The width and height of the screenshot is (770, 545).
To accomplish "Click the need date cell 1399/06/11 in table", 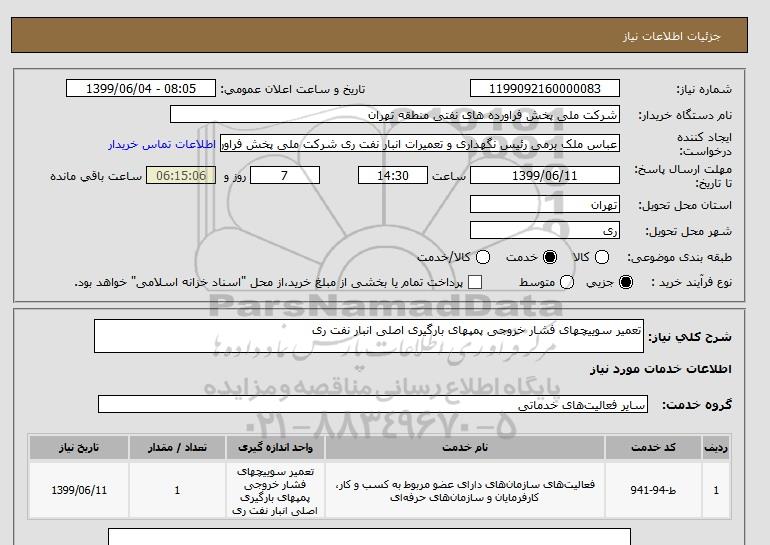I will pos(79,490).
